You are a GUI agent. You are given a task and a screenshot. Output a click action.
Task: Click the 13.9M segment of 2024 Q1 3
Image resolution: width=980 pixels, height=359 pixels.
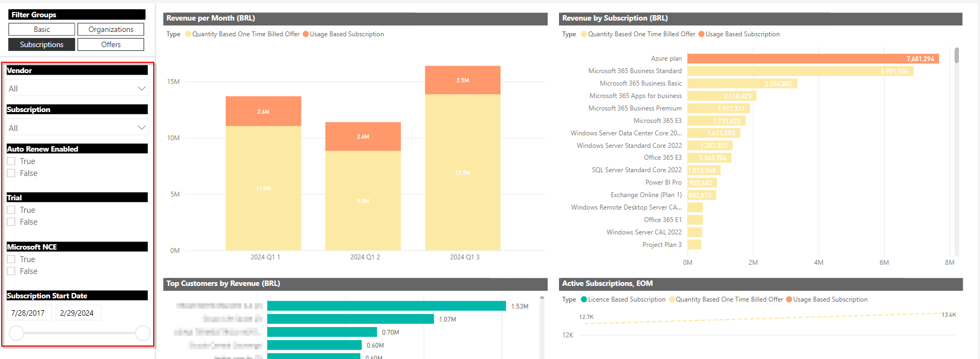pyautogui.click(x=463, y=172)
